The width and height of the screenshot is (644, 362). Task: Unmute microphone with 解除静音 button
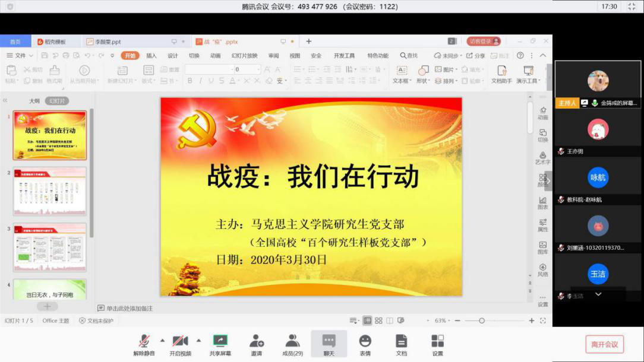tap(144, 345)
